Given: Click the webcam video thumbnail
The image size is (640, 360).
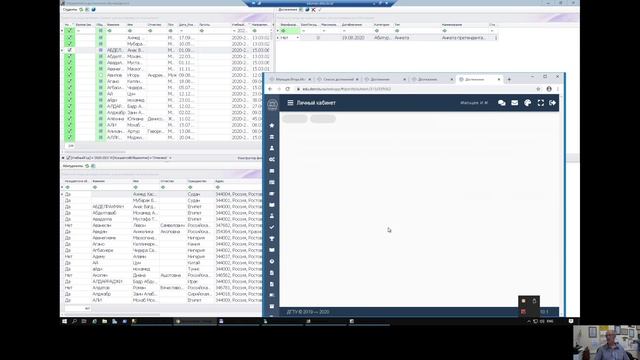Looking at the screenshot, I should pyautogui.click(x=607, y=342).
